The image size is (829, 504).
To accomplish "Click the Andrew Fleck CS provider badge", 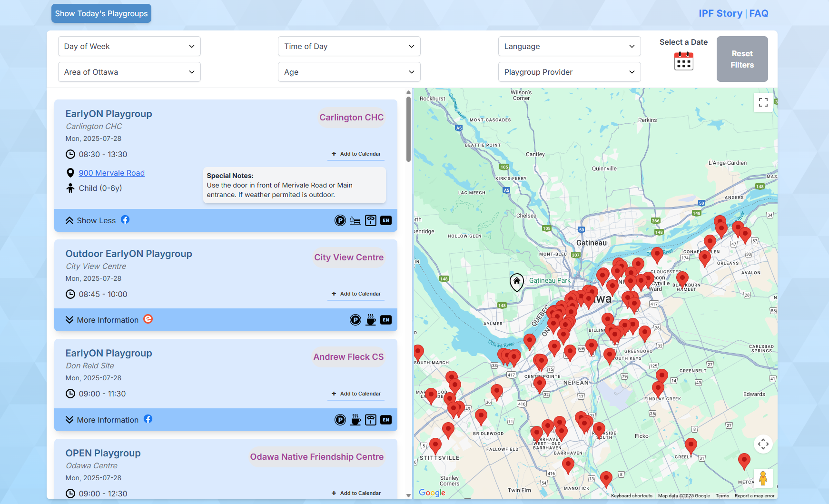I will click(x=348, y=357).
